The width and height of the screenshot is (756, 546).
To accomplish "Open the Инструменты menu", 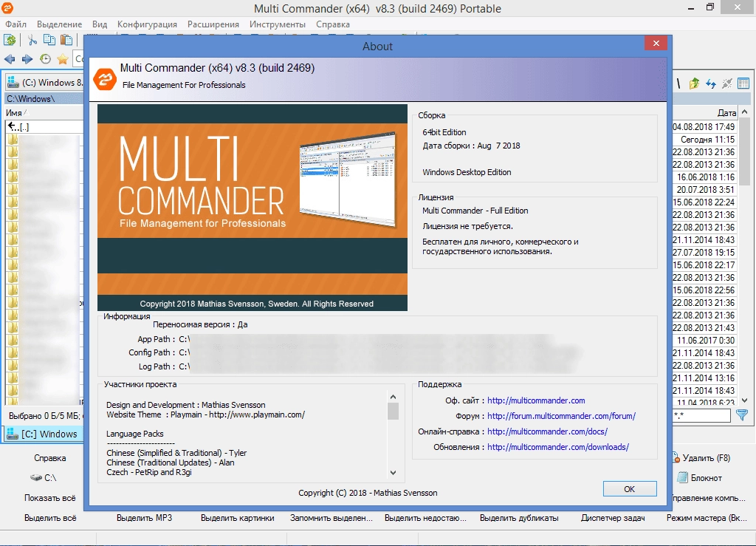I will click(278, 24).
